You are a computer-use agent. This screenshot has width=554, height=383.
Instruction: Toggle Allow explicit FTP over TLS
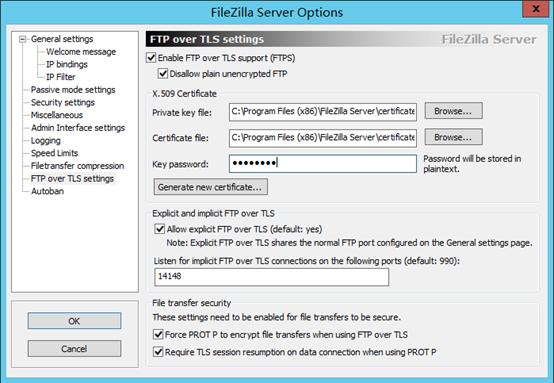(159, 229)
